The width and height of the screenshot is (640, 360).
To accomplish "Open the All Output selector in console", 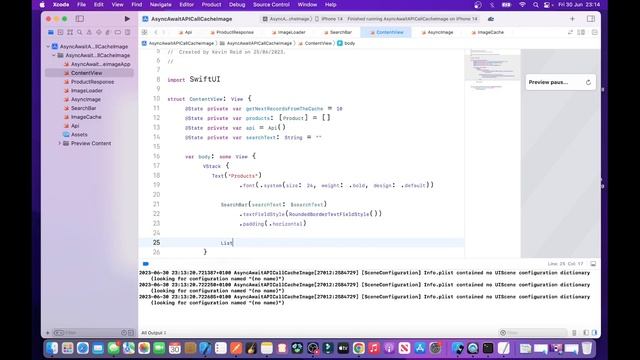I will pos(154,333).
